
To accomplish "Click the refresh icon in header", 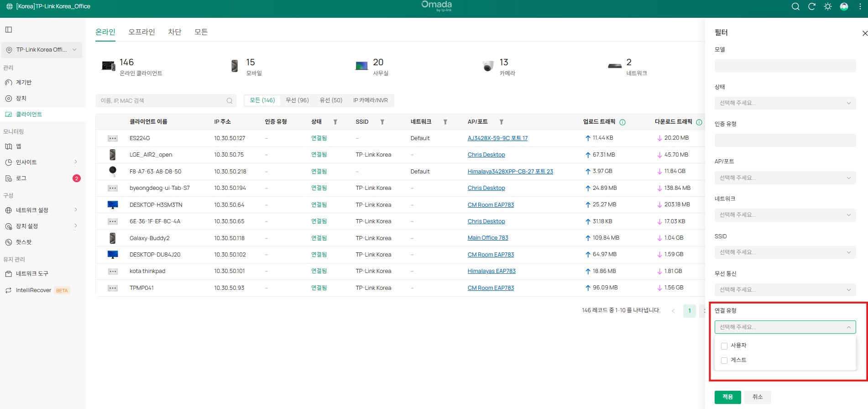I will pyautogui.click(x=811, y=6).
